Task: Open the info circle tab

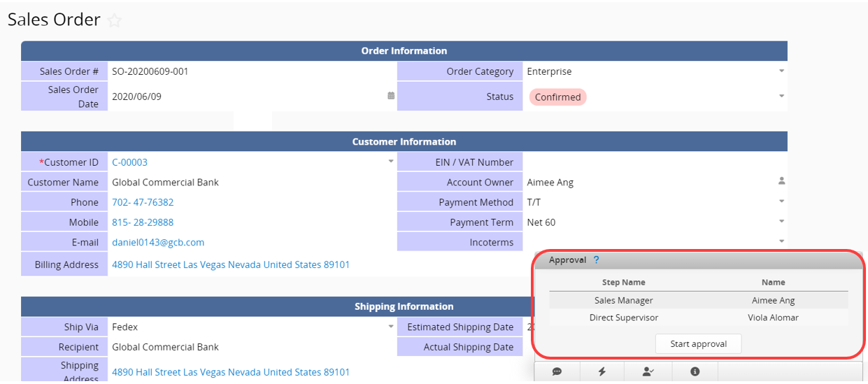Action: (695, 371)
